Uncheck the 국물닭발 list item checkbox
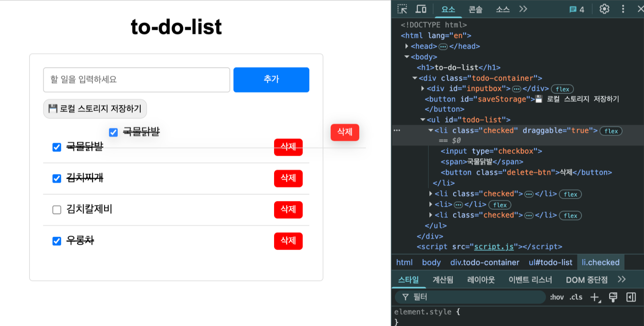 pyautogui.click(x=57, y=147)
